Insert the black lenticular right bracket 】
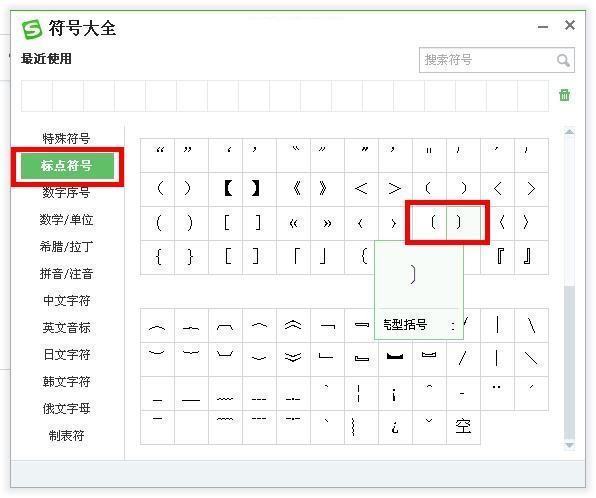This screenshot has height=498, width=596. [x=260, y=189]
